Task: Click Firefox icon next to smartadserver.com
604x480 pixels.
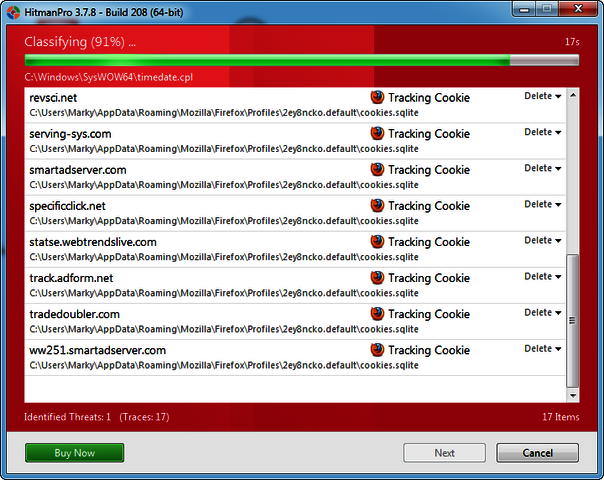Action: (377, 170)
